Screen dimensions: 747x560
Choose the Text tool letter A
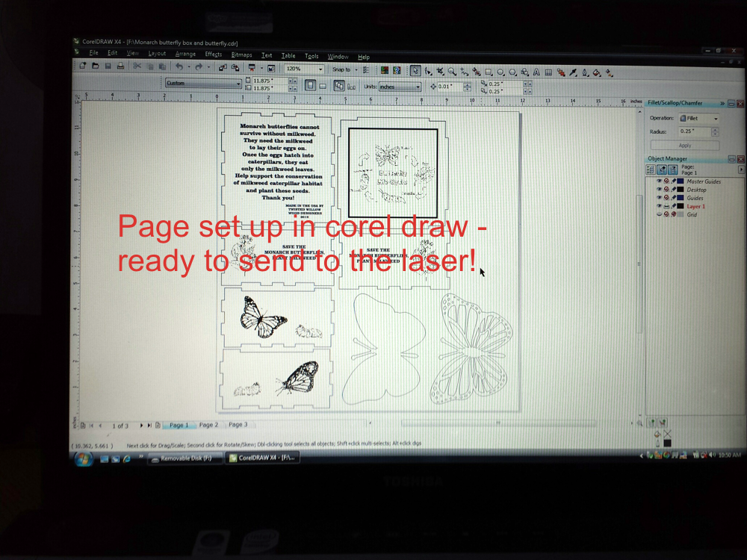tap(536, 72)
